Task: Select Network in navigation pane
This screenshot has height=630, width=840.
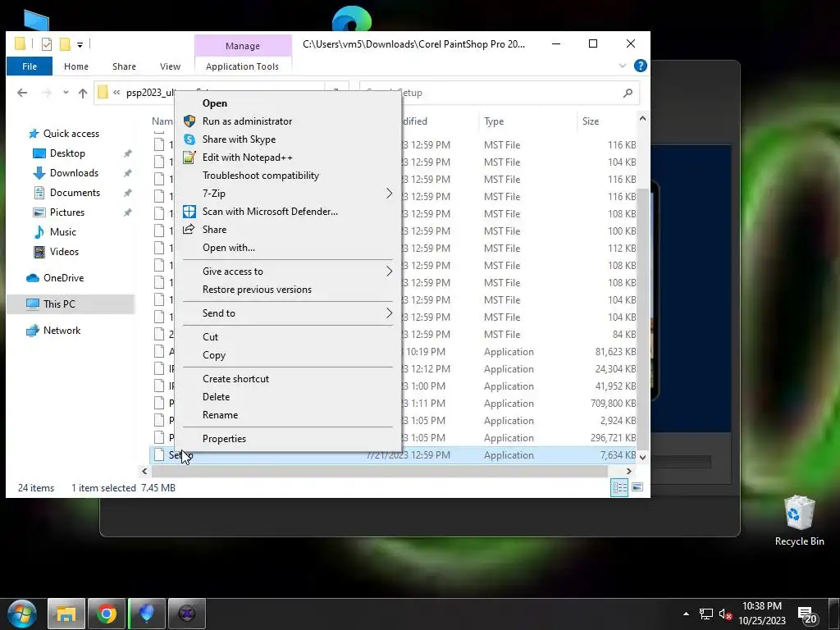Action: point(62,331)
